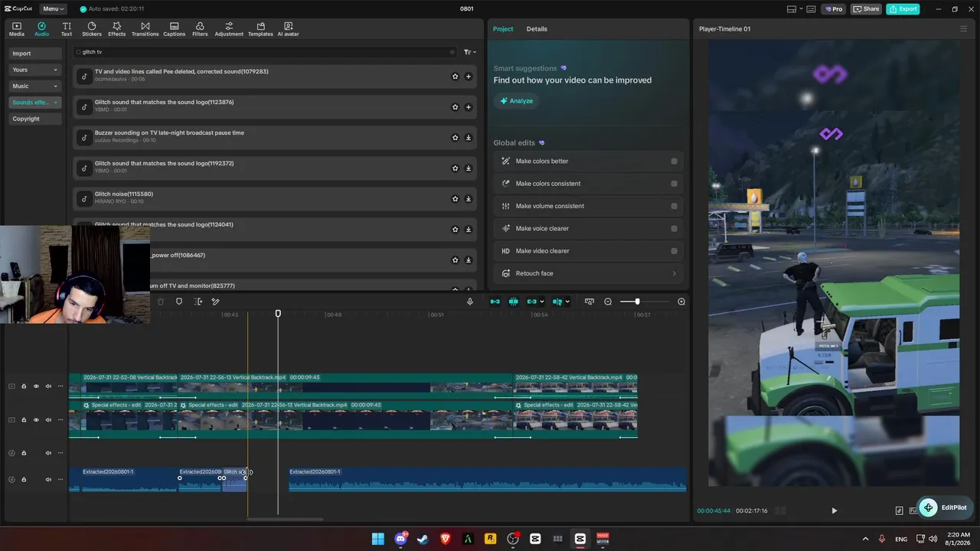980x551 pixels.
Task: Lock the top video track
Action: pyautogui.click(x=24, y=386)
